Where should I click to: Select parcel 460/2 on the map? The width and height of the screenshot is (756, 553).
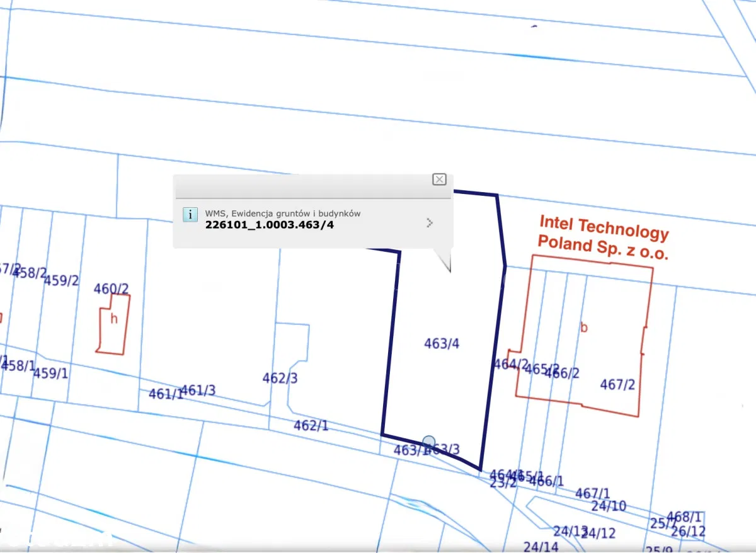(112, 288)
